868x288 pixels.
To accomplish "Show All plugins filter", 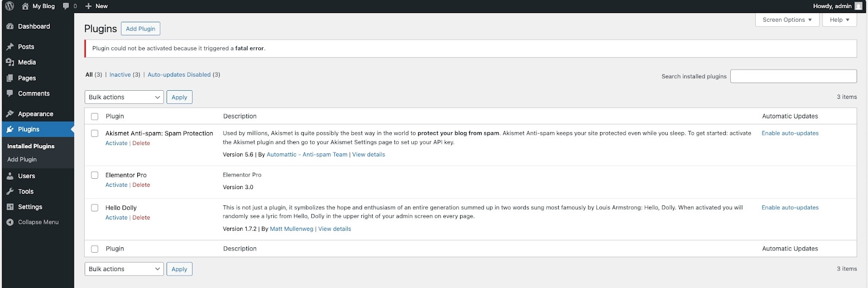I will [89, 74].
